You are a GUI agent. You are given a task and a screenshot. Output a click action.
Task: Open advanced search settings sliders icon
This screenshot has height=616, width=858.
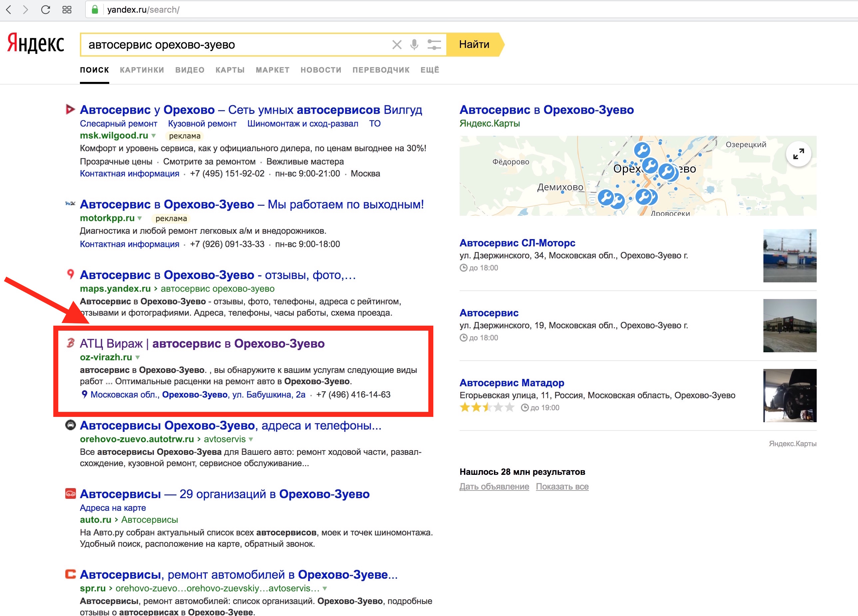tap(434, 45)
